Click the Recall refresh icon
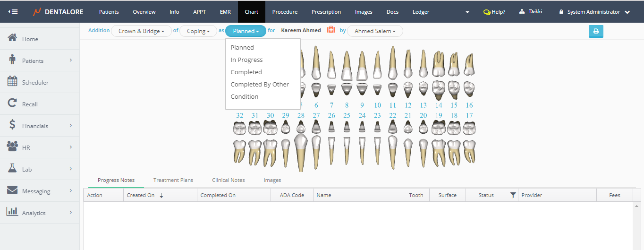Image resolution: width=644 pixels, height=250 pixels. click(13, 103)
